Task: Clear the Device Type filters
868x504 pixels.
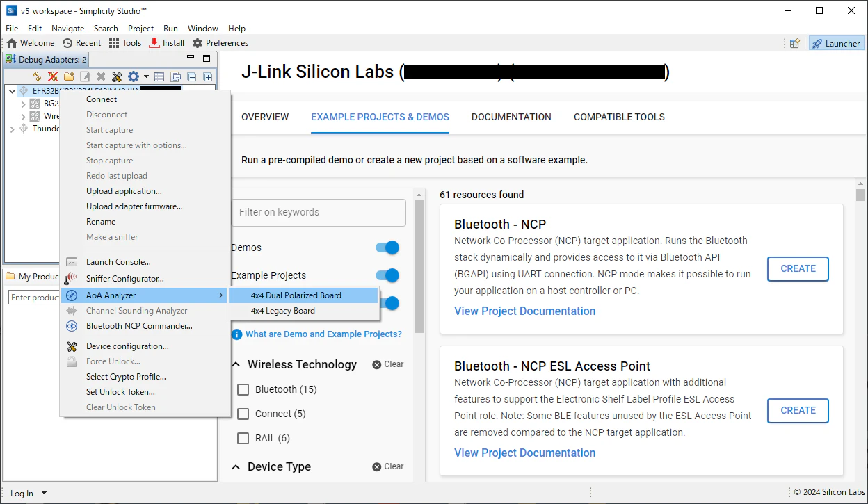Action: coord(388,466)
